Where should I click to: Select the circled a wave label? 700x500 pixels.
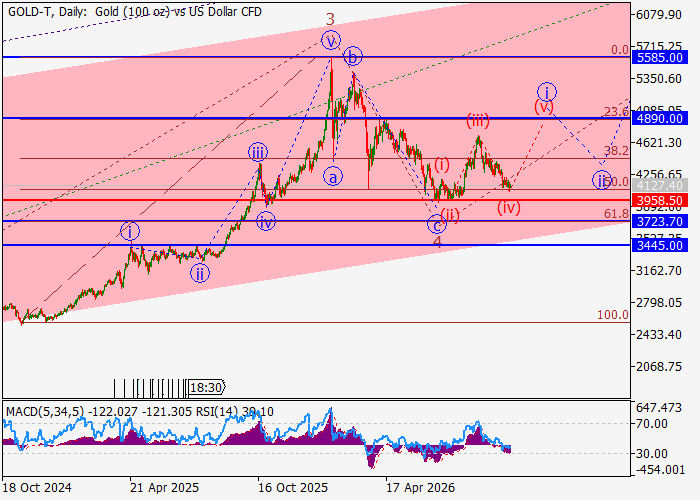333,176
